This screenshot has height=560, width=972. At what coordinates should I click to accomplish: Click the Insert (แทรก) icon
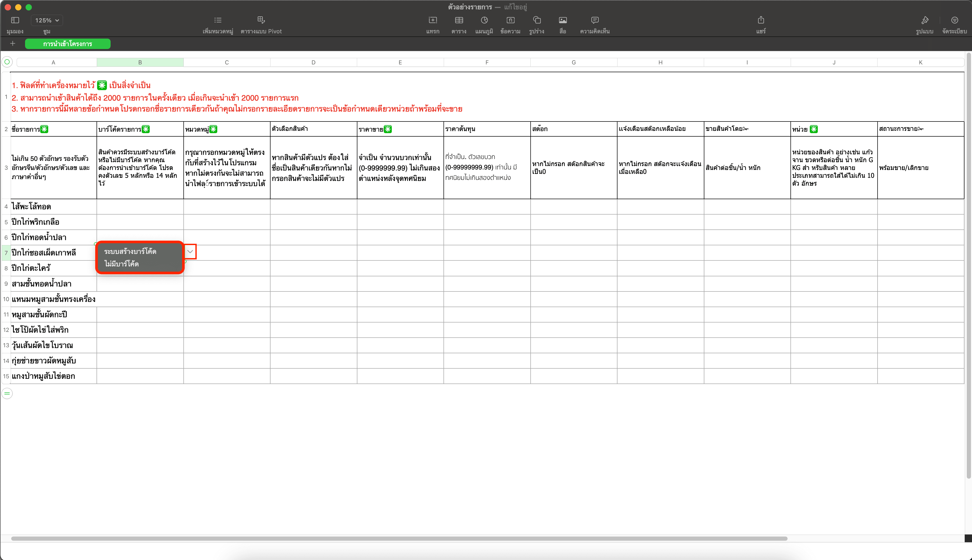pos(433,20)
